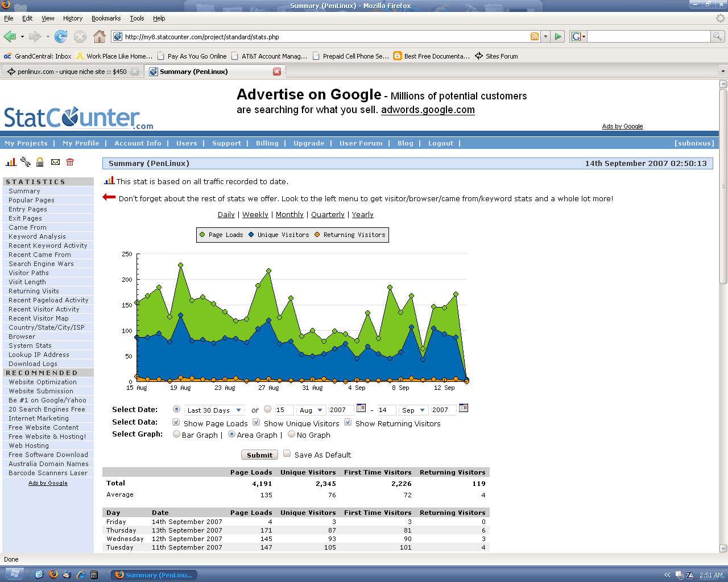Click the envelope email reports icon
The height and width of the screenshot is (582, 728).
coord(55,162)
